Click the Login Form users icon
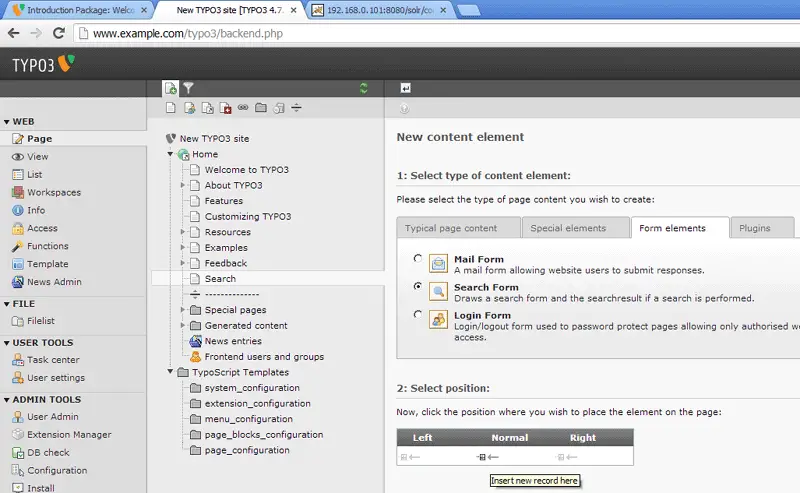Viewport: 800px width, 493px height. click(x=438, y=320)
